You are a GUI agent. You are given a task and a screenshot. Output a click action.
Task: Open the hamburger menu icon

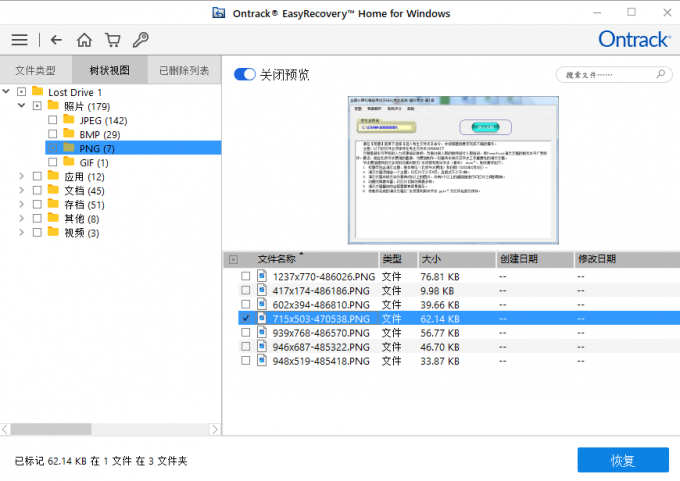tap(19, 40)
